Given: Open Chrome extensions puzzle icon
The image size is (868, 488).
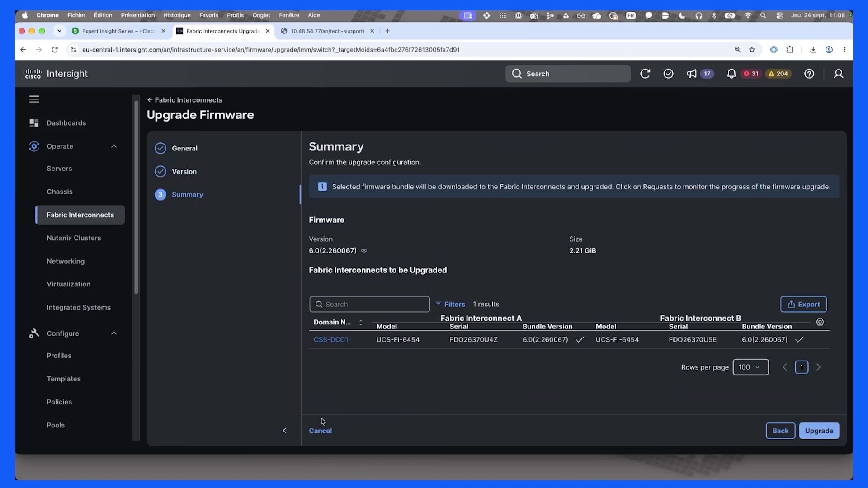Looking at the screenshot, I should (x=790, y=50).
